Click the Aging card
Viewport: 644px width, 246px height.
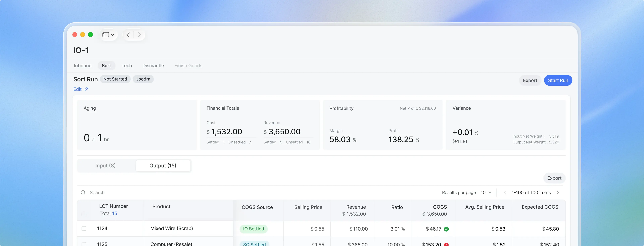[x=137, y=125]
